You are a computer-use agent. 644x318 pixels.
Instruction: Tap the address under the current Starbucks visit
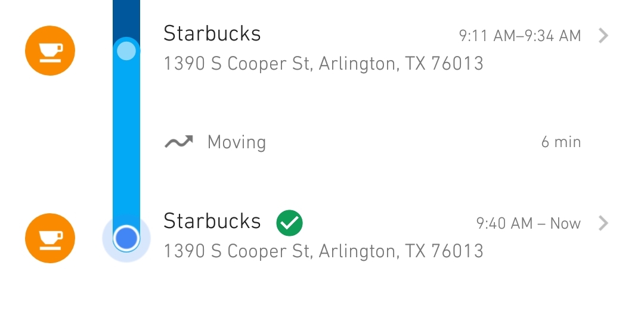[323, 251]
